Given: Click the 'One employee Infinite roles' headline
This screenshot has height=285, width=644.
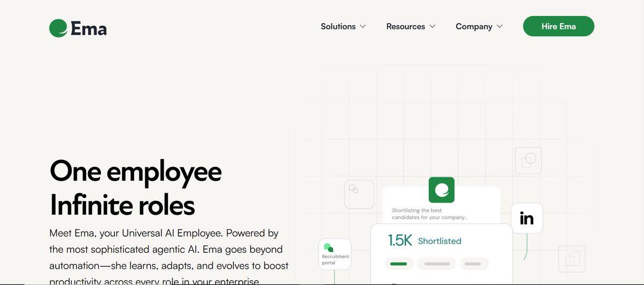Looking at the screenshot, I should tap(135, 188).
